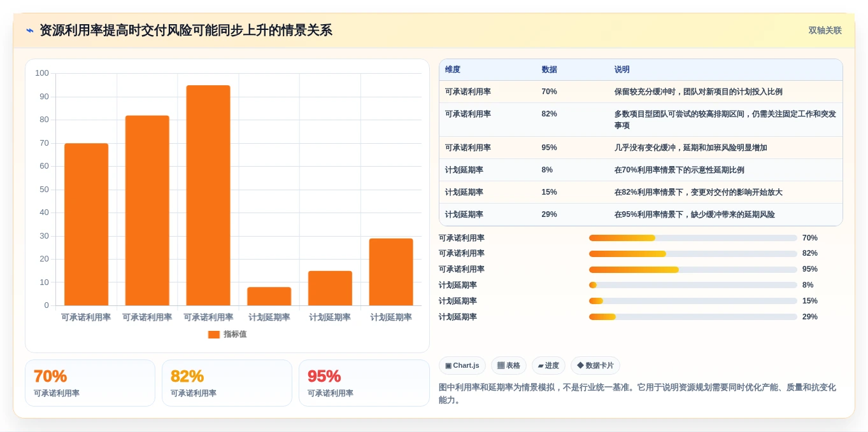
Task: Click the 90 label on the y-axis
Action: [44, 97]
